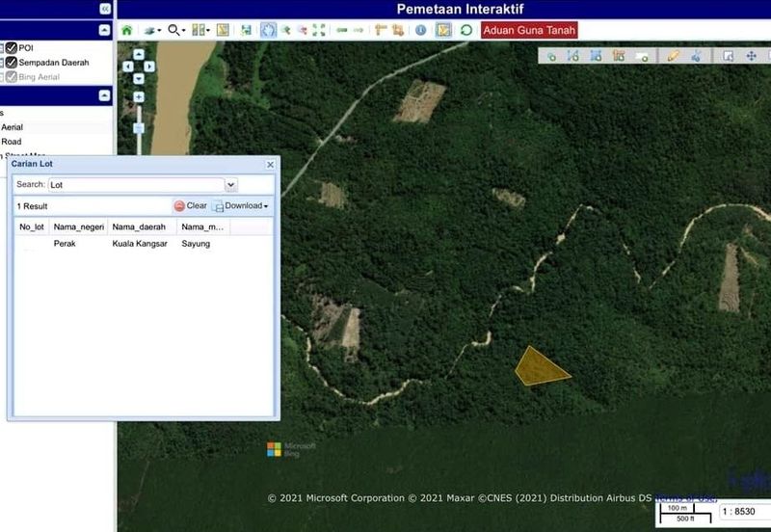The height and width of the screenshot is (532, 771).
Task: Select the pencil edit tool
Action: (673, 56)
